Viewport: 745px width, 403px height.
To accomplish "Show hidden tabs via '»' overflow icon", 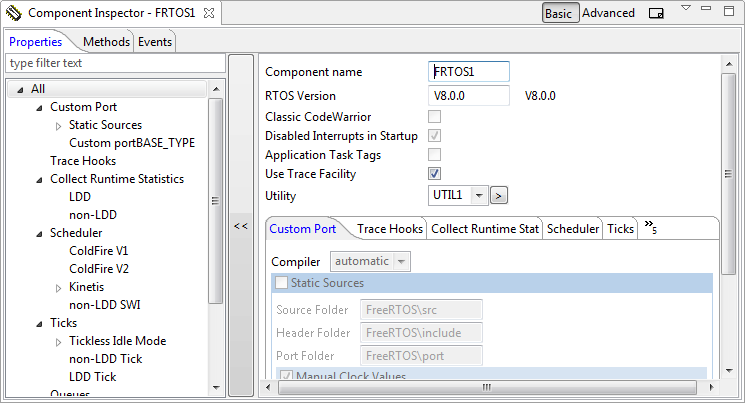I will [x=650, y=228].
